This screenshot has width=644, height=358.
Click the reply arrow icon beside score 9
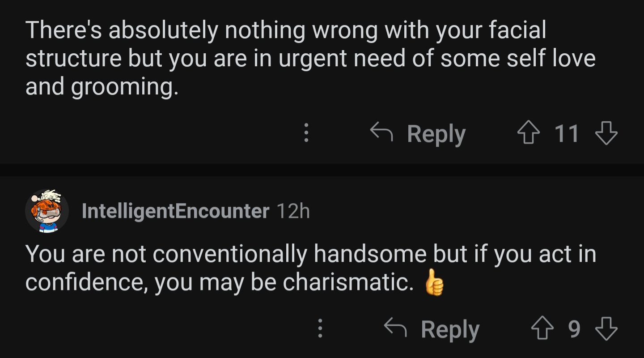[395, 328]
